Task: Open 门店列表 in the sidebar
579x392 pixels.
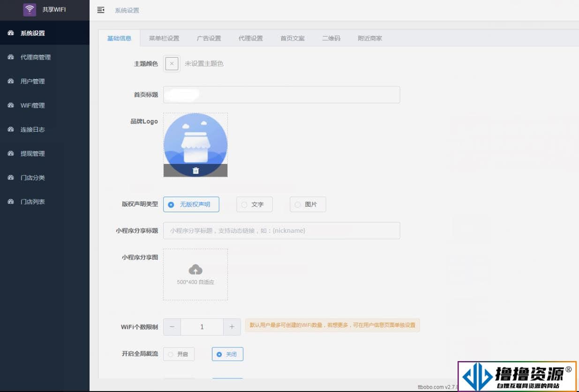Action: tap(45, 202)
